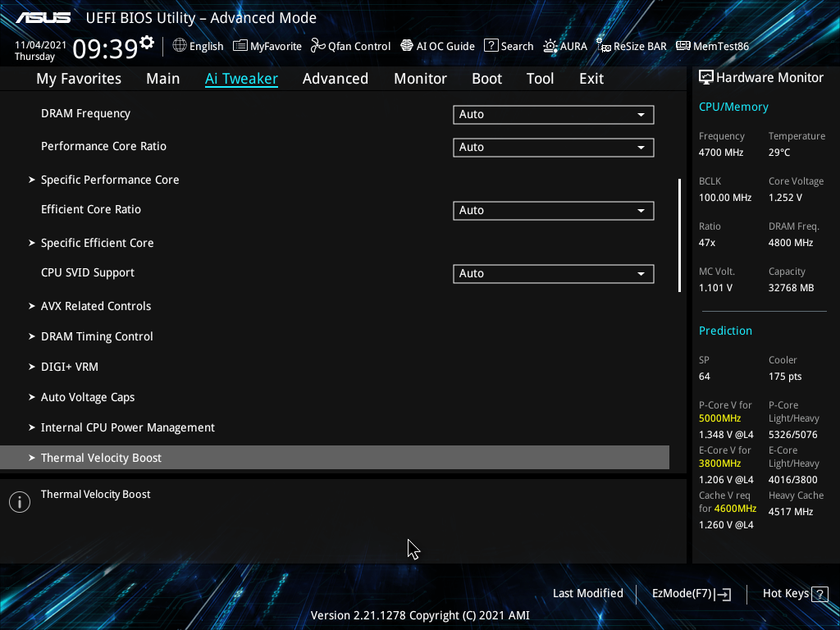
Task: Click the 29°C temperature value
Action: coord(779,153)
